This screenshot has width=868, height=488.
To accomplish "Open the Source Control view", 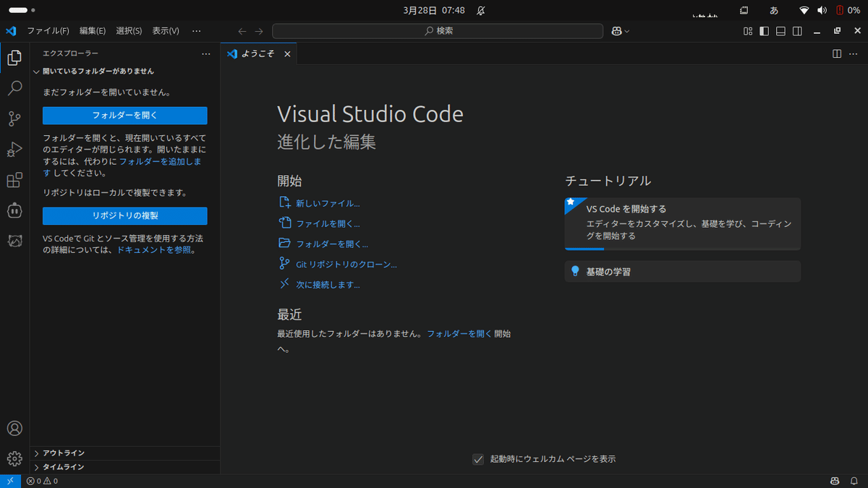I will 14,119.
